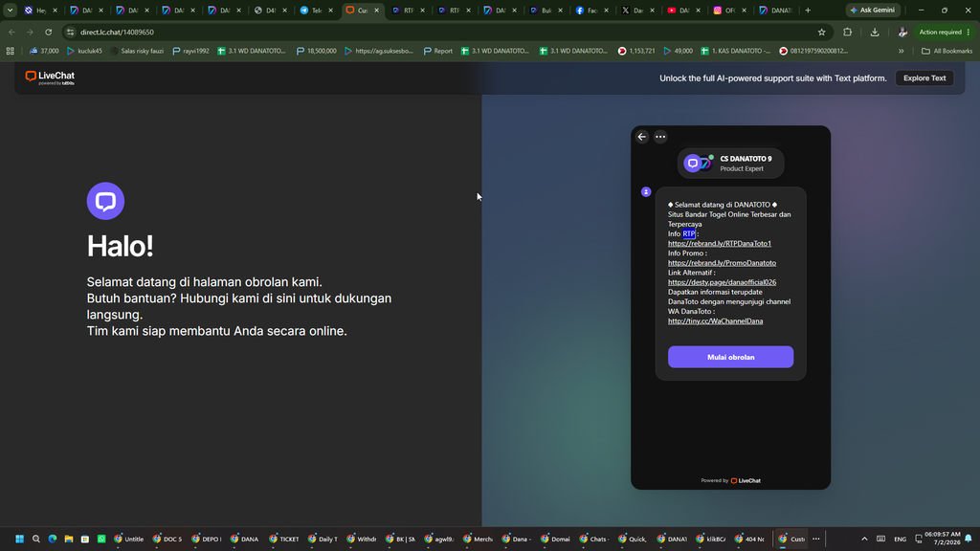Click the Explore Text button

[924, 78]
